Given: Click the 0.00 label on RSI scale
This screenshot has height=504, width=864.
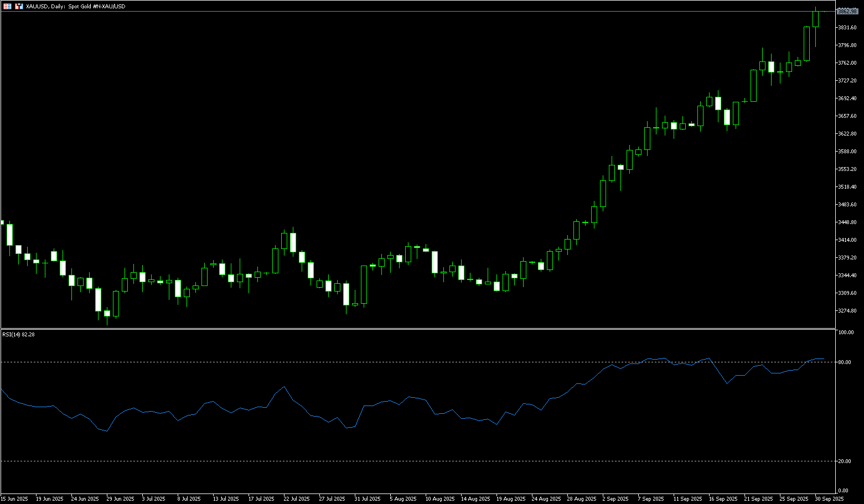Looking at the screenshot, I should click(843, 491).
